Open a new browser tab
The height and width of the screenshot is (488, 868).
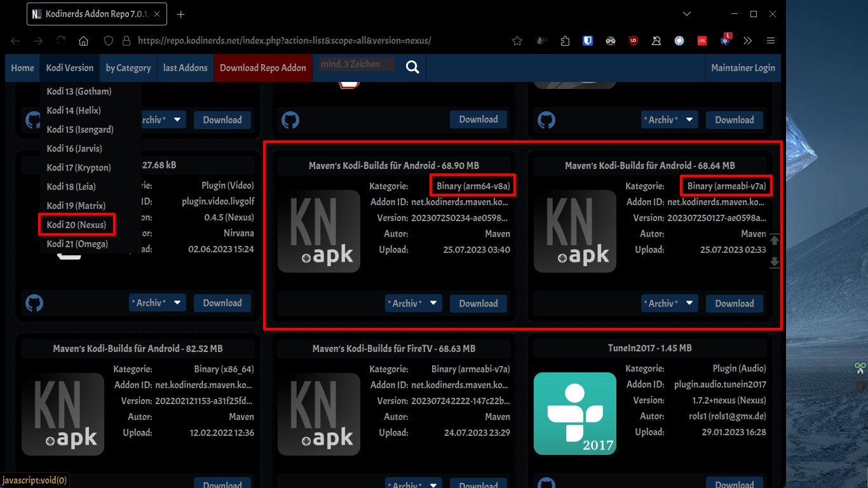181,14
